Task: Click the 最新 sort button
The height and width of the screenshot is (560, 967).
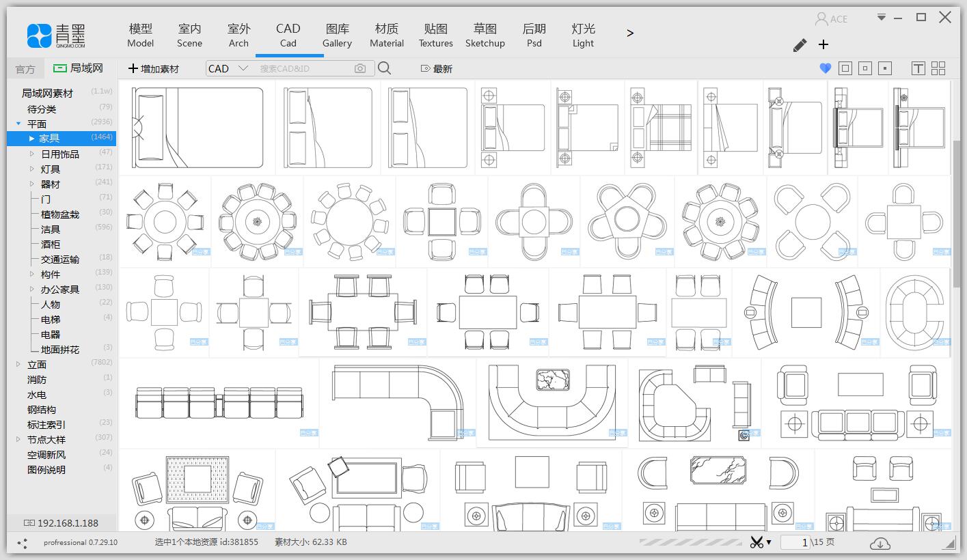Action: [x=436, y=68]
